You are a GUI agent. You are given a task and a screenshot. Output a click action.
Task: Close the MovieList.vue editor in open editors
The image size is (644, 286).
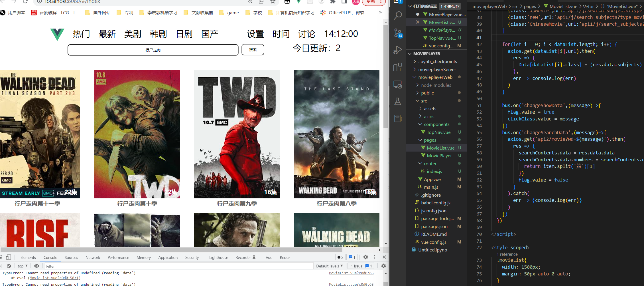pyautogui.click(x=417, y=22)
